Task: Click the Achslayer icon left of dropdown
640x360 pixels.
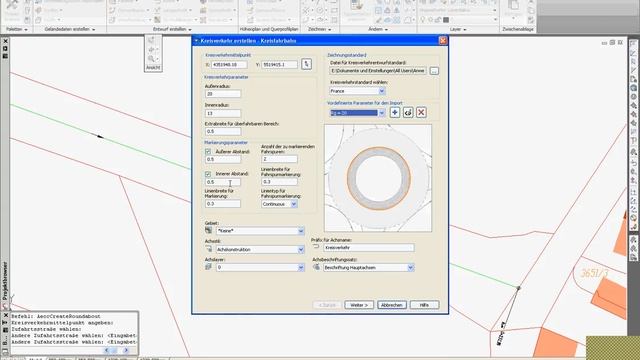Action: click(x=209, y=267)
